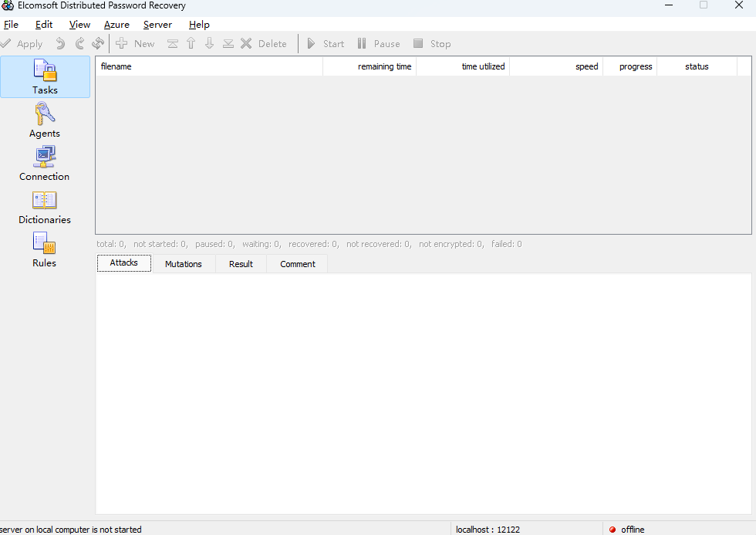Sort by progress column header

pyautogui.click(x=629, y=66)
